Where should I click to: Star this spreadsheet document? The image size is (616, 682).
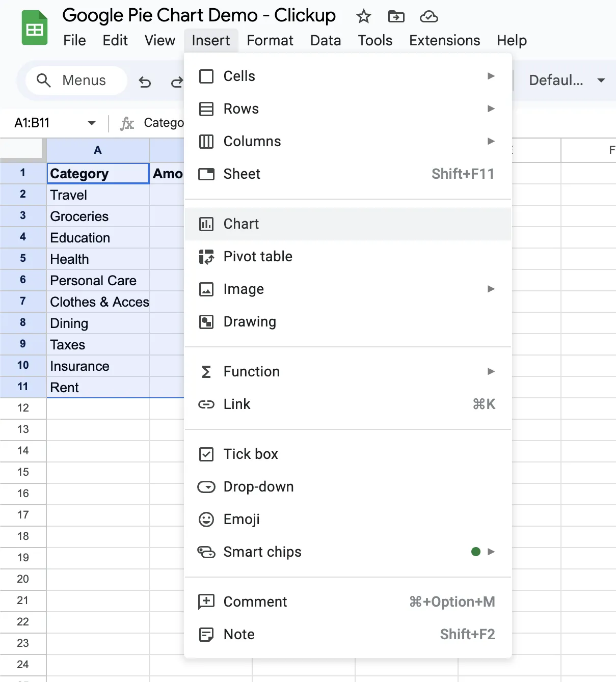point(363,16)
